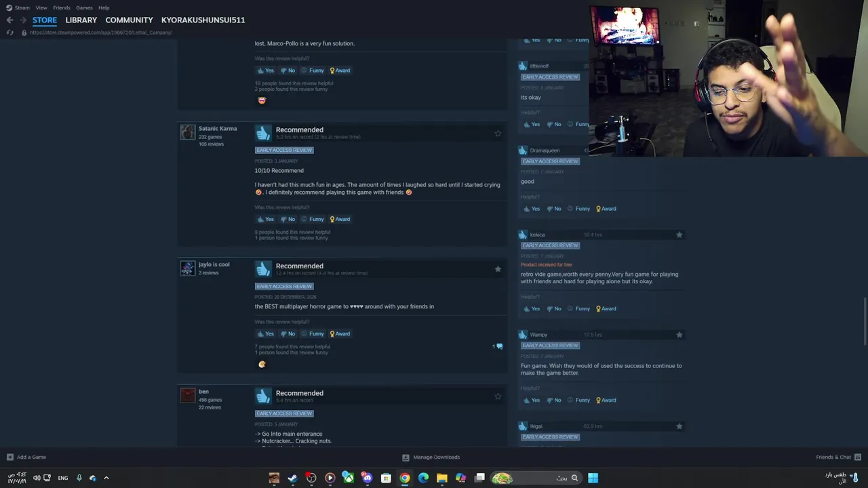Open the Games menu

[x=84, y=7]
